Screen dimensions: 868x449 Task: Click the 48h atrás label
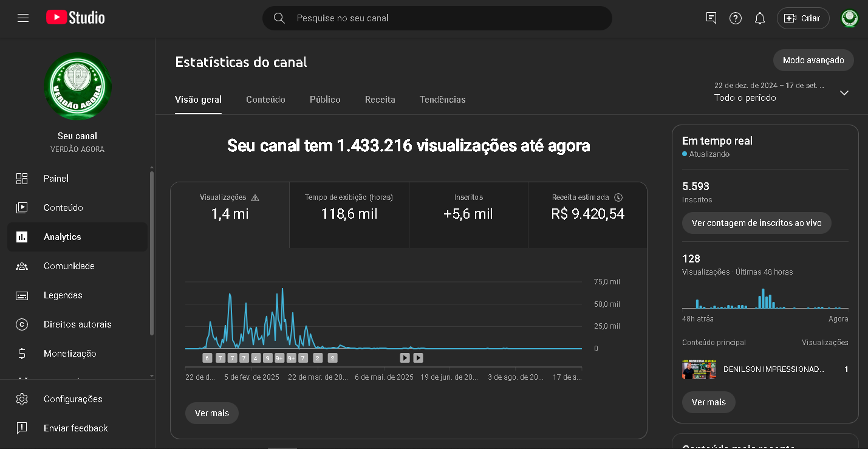698,319
